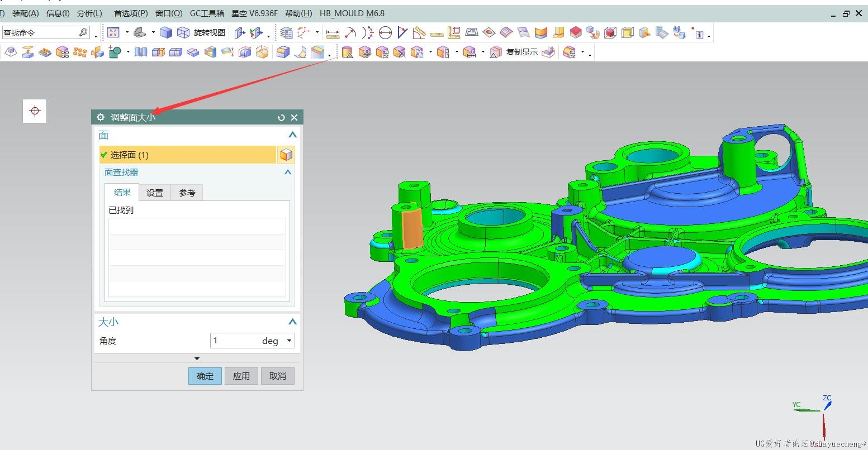This screenshot has height=450, width=868.
Task: Click the Fit view icon
Action: point(113,32)
